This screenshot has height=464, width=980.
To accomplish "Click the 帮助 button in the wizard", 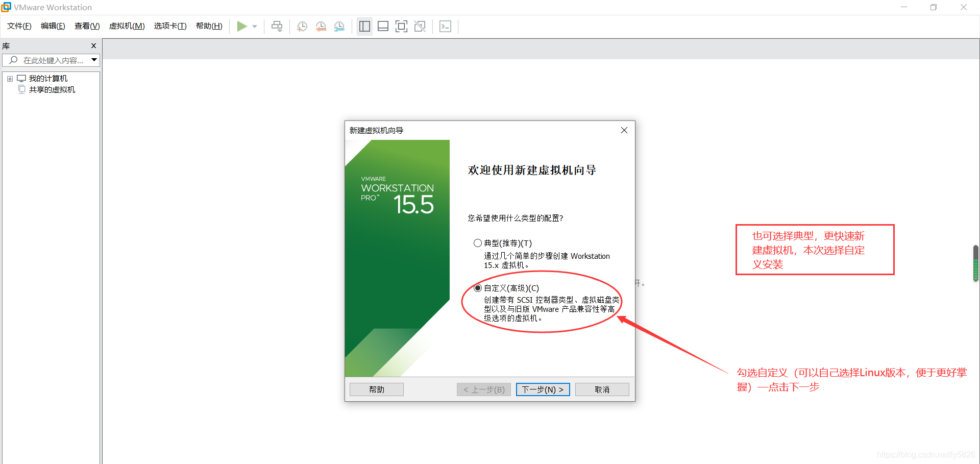I will click(377, 389).
